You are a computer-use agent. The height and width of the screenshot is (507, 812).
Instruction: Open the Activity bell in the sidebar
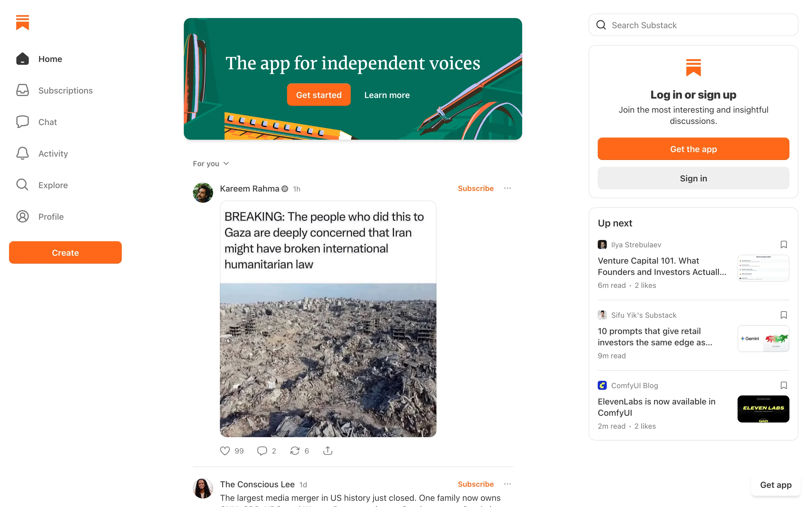[23, 154]
